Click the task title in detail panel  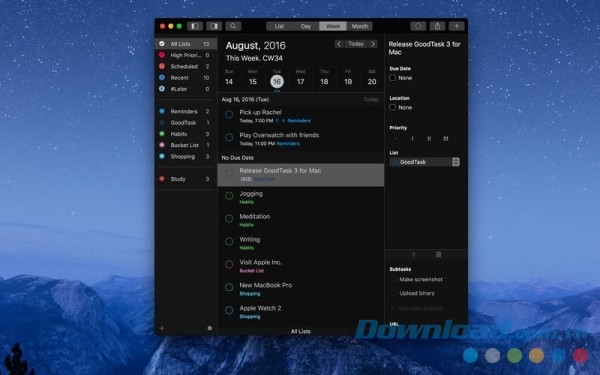pyautogui.click(x=424, y=48)
